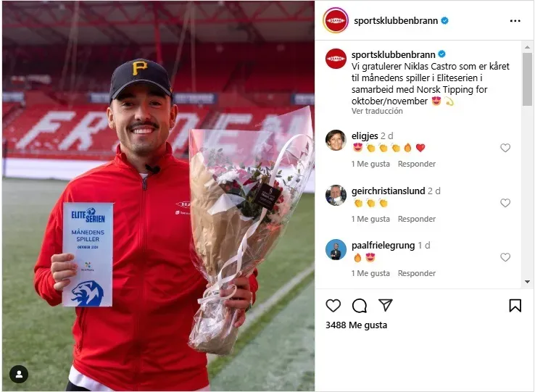Like the comment by eligjes
Viewport: 535px width, 392px height.
(505, 148)
